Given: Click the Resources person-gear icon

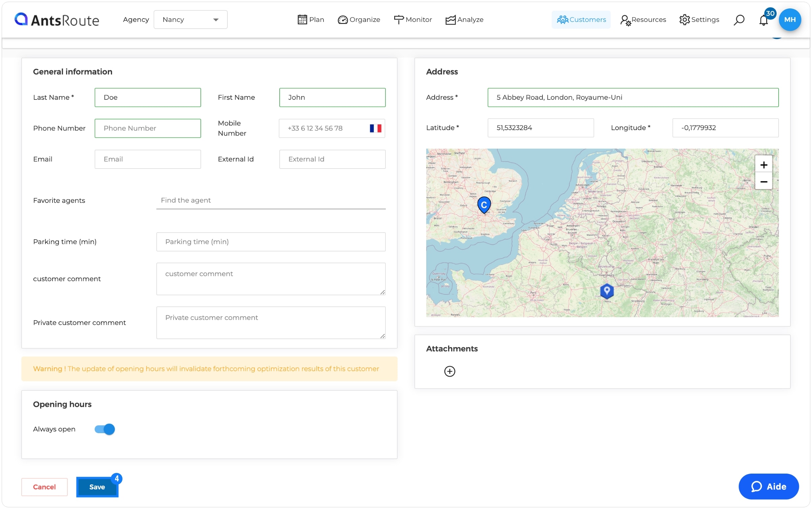Looking at the screenshot, I should coord(625,21).
